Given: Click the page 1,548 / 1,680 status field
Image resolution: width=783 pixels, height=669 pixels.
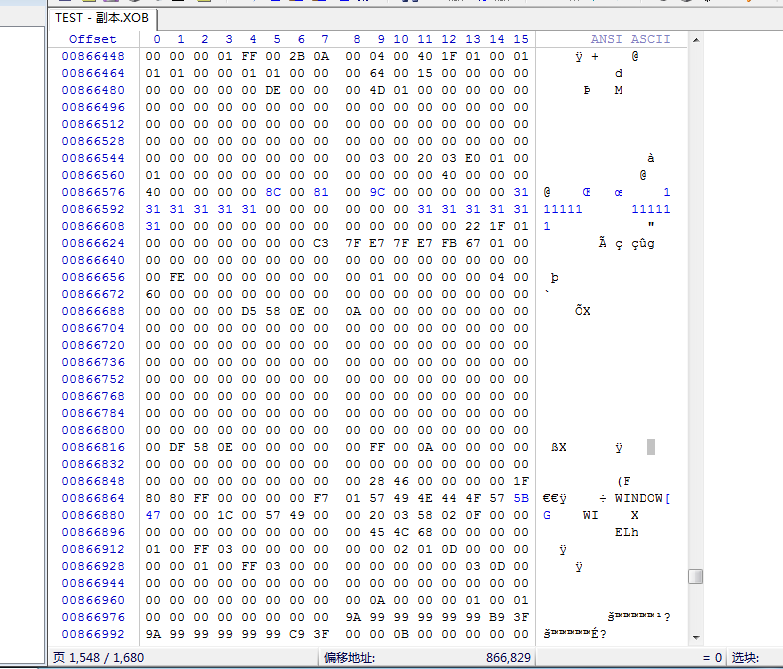Looking at the screenshot, I should point(97,657).
